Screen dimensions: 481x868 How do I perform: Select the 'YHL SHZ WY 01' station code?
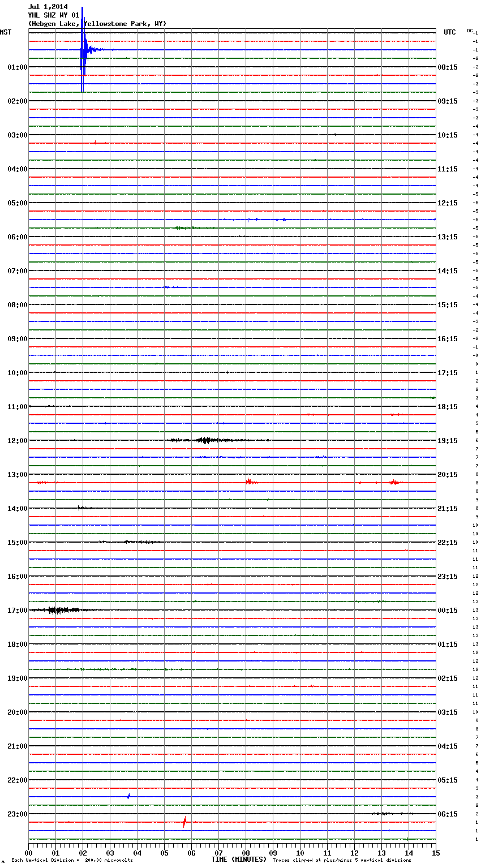tap(53, 15)
